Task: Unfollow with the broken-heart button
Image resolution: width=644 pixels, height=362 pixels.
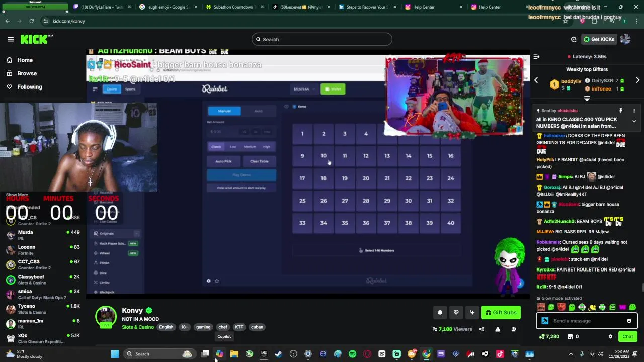Action: coord(456,312)
